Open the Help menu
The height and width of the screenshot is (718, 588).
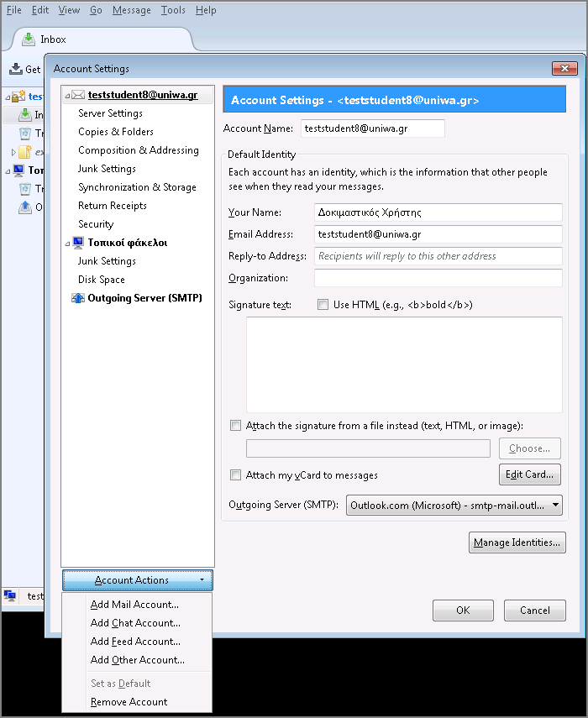pos(206,10)
